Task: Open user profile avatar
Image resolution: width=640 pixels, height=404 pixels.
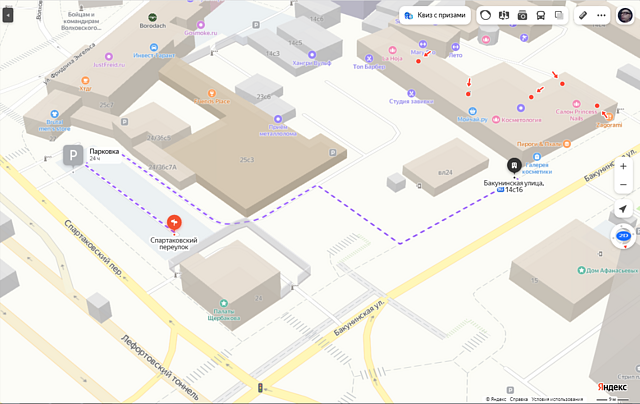Action: 625,15
